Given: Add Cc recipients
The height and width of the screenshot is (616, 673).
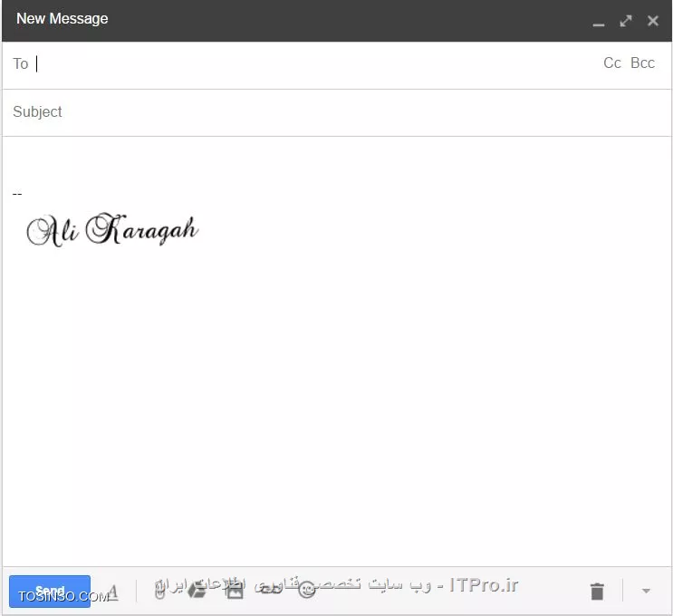Looking at the screenshot, I should pos(612,63).
